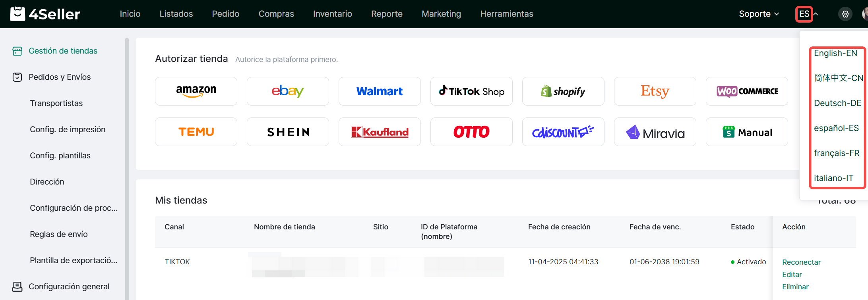
Task: Select the TikTok Shop platform tile
Action: pos(471,91)
